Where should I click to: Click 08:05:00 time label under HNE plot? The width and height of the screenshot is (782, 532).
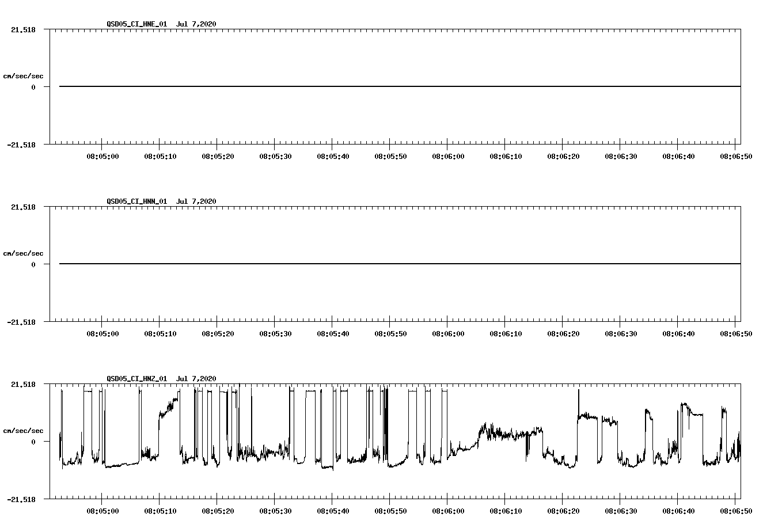coord(103,157)
